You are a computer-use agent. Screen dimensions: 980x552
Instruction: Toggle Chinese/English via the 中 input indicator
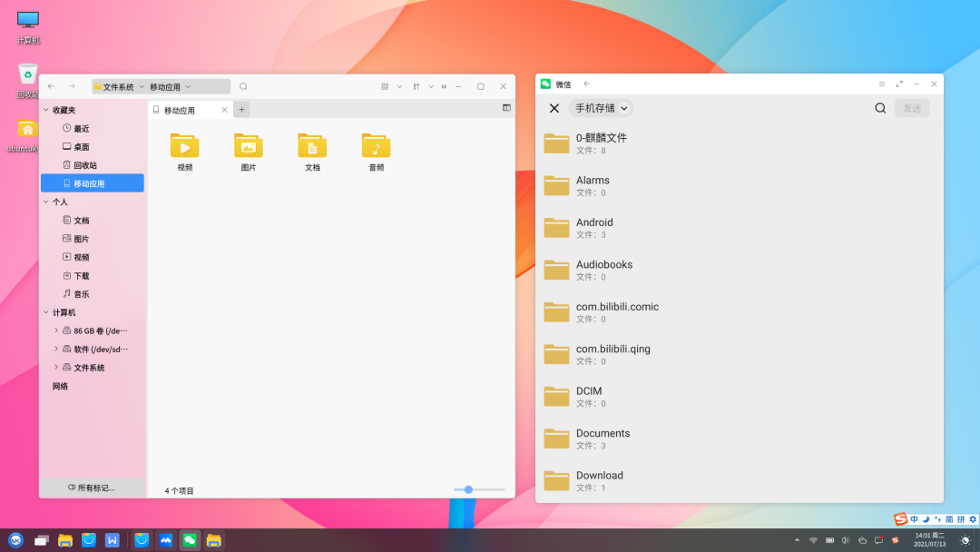tap(913, 518)
